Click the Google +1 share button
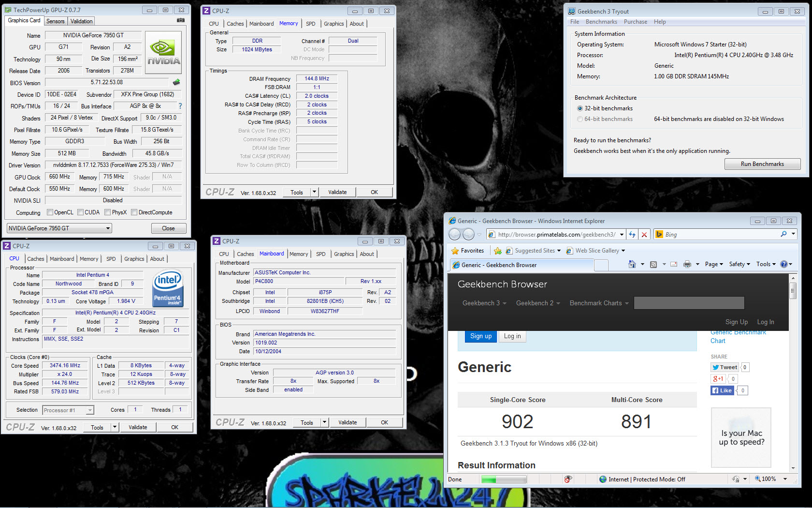 tap(718, 379)
